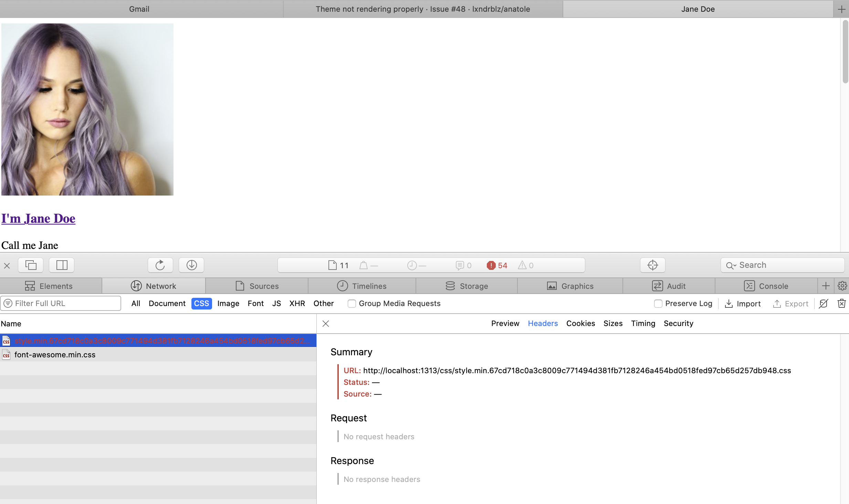Select the All resource type filter
Viewport: 849px width, 504px height.
[136, 304]
